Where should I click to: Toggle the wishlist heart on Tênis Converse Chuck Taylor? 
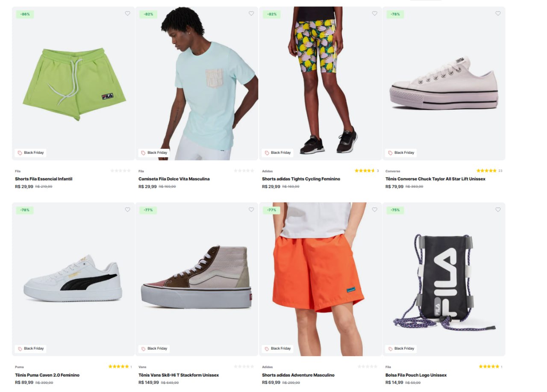click(498, 13)
